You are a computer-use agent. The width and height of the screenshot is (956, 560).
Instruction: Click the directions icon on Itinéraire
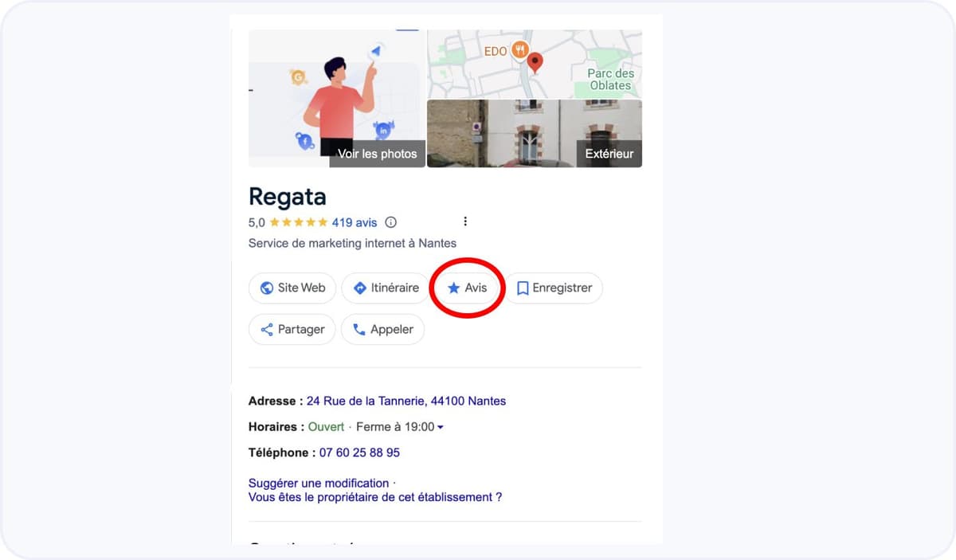(x=359, y=288)
